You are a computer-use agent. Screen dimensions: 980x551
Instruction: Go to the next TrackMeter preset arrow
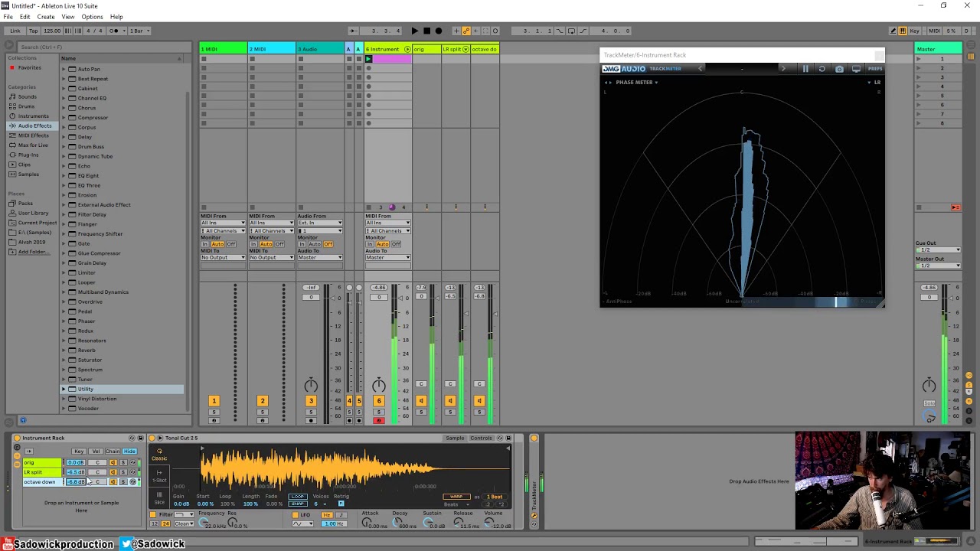782,69
